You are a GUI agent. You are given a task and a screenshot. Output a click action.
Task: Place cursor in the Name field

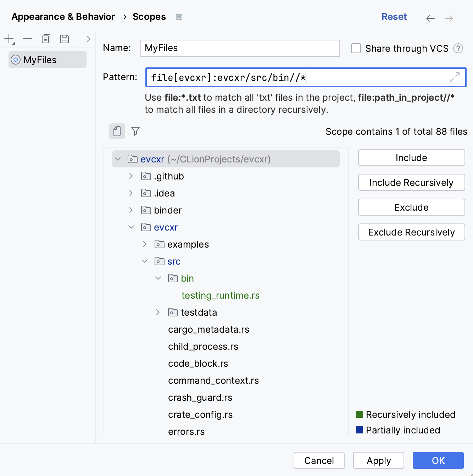coord(240,48)
